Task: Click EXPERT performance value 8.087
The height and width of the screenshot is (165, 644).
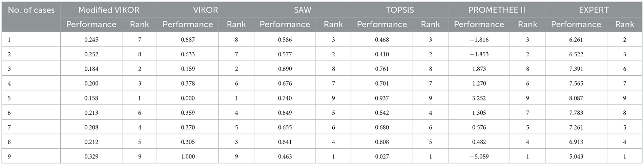Action: coord(576,98)
